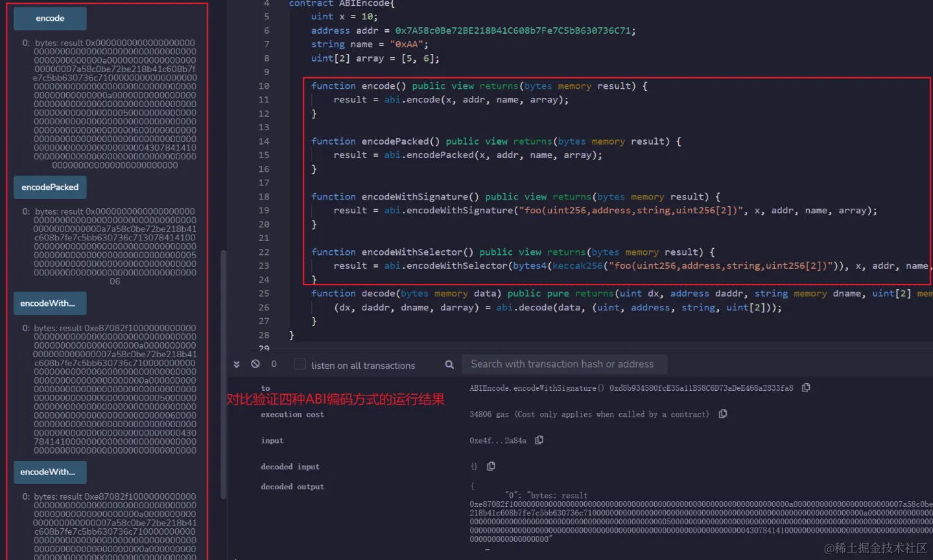Focus the Search with transaction hash or address field

coord(565,364)
